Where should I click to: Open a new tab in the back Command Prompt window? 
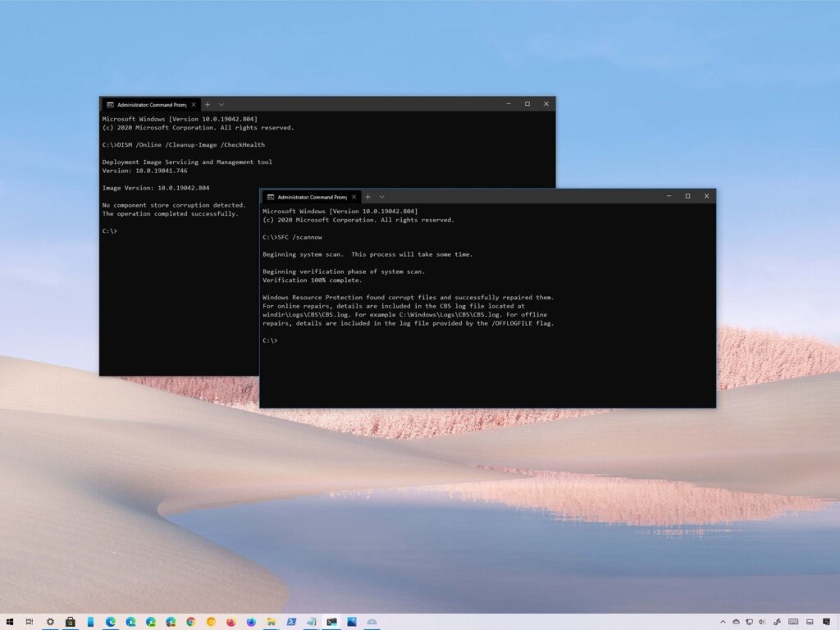click(x=208, y=104)
